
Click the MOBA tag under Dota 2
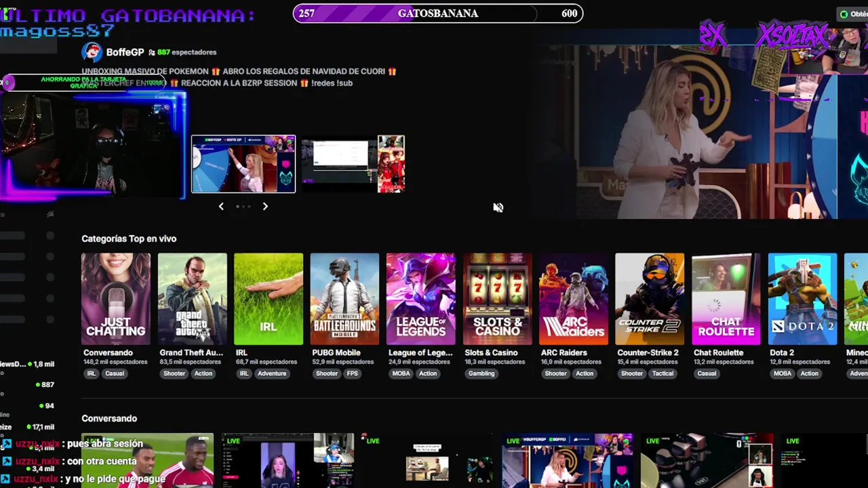(783, 373)
